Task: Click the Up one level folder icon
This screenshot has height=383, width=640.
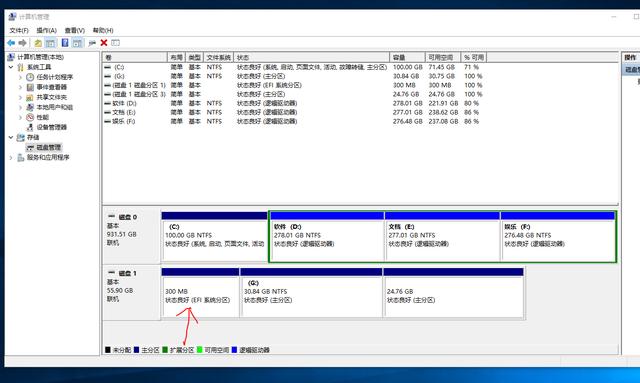Action: [38, 43]
